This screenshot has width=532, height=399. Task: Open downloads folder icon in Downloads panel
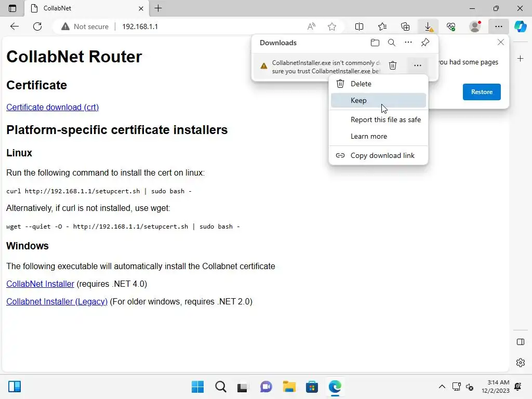pyautogui.click(x=375, y=43)
